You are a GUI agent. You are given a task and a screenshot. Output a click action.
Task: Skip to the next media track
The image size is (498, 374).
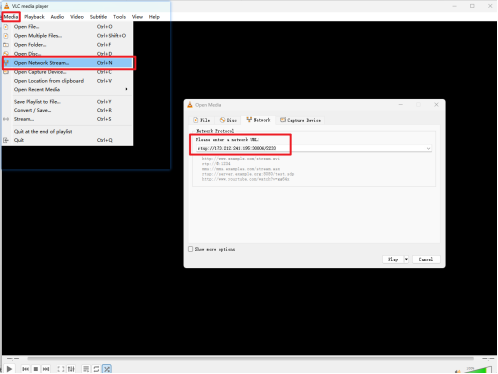click(46, 369)
